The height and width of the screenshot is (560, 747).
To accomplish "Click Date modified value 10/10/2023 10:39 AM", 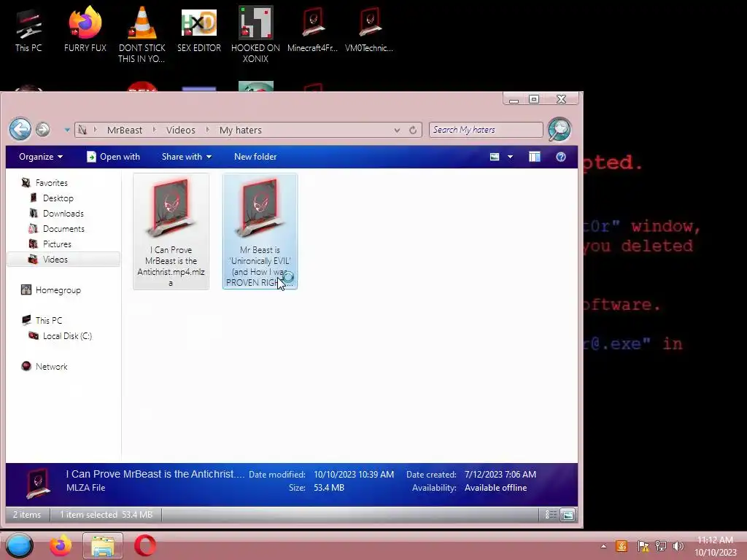I will [x=354, y=474].
